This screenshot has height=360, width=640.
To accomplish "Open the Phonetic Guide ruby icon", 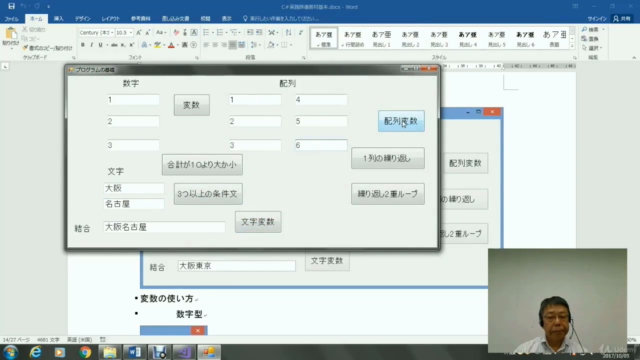I will pyautogui.click(x=185, y=33).
